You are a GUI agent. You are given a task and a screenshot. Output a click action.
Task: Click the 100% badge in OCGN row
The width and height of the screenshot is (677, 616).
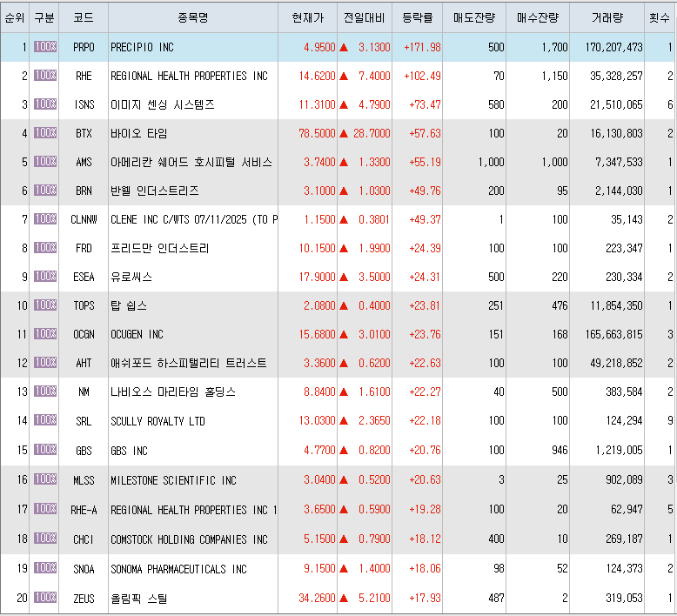point(45,334)
